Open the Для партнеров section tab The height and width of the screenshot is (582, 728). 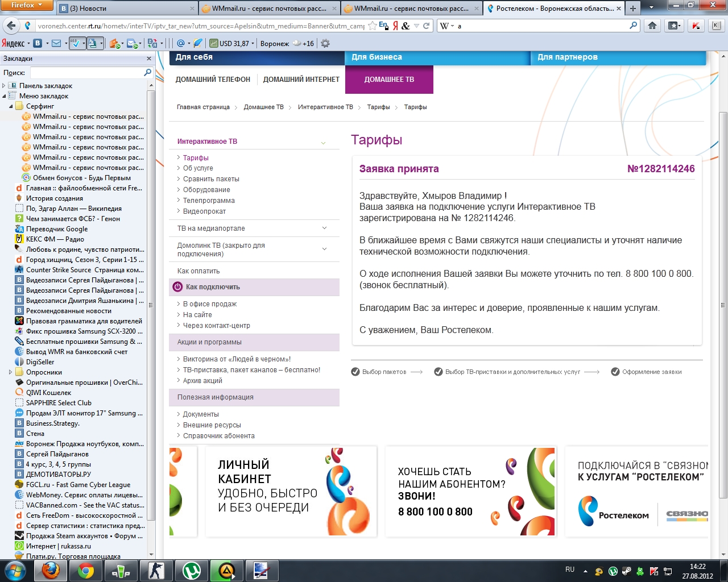[x=618, y=57]
